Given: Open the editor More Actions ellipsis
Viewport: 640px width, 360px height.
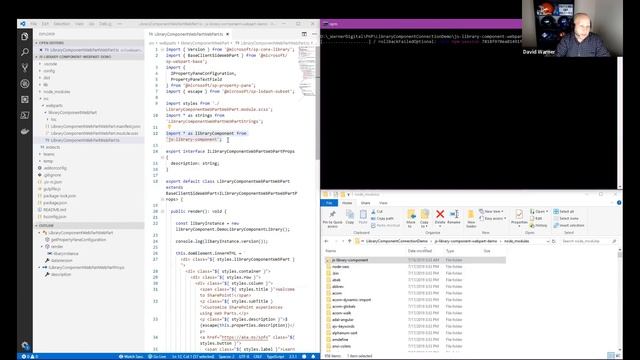Looking at the screenshot, I should (x=314, y=34).
